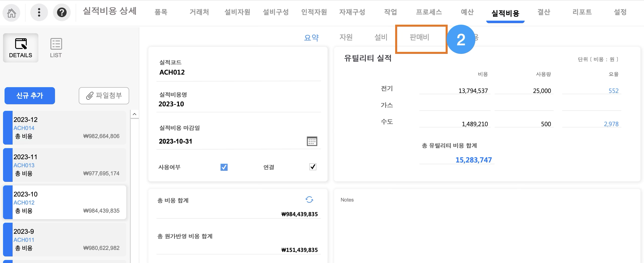The image size is (644, 263).
Task: Open the 자재구성 menu tab
Action: coord(352,12)
